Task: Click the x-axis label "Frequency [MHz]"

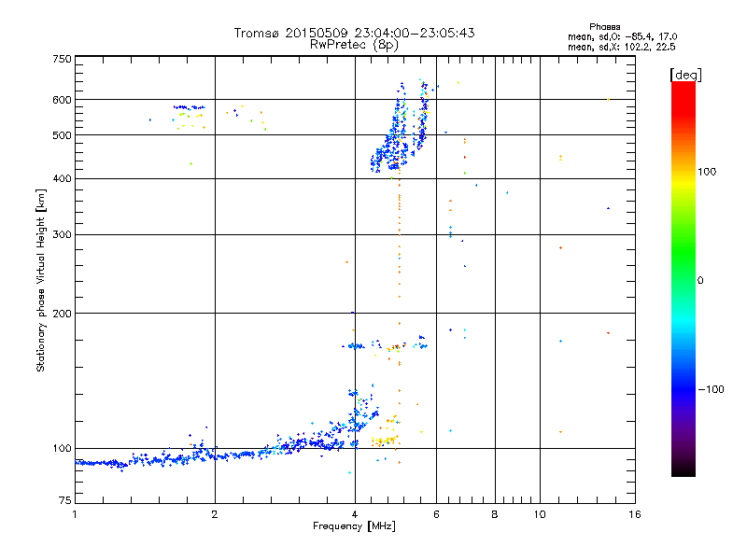Action: pyautogui.click(x=354, y=526)
